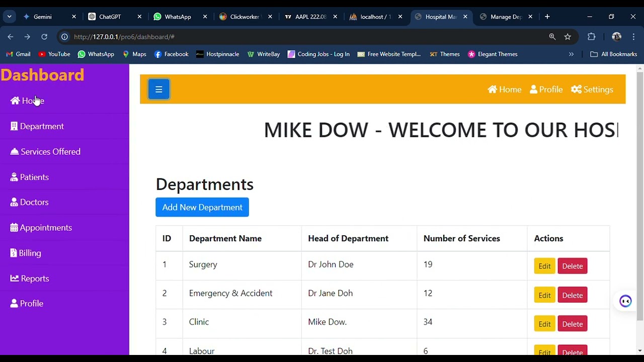Click the Doctors icon in the sidebar

[x=14, y=202]
